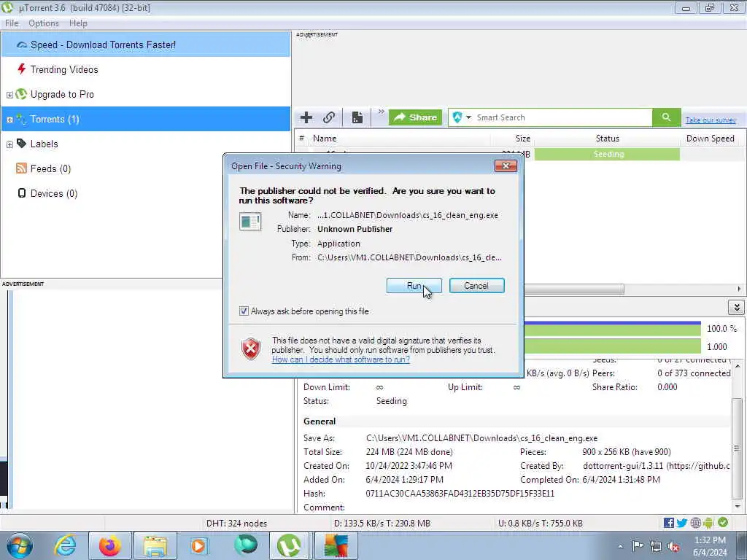Click the Feeds RSS icon

tap(21, 168)
